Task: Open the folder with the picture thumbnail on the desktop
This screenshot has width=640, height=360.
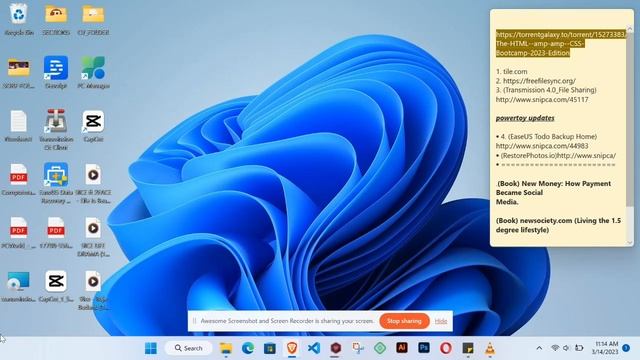Action: (x=18, y=72)
